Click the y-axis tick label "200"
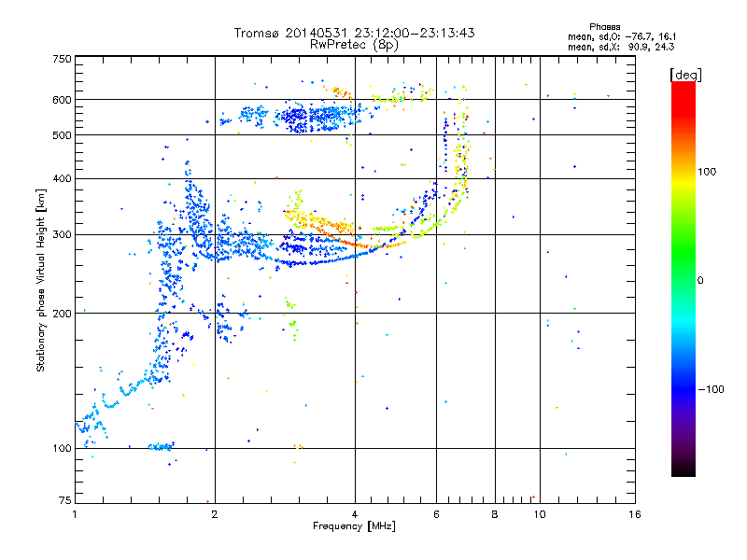Screen dimensions: 747x560 (x=62, y=314)
